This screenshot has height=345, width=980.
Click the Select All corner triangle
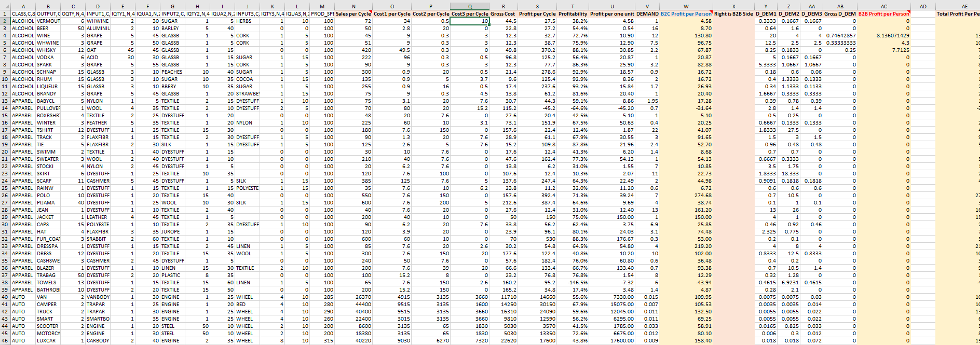pyautogui.click(x=5, y=6)
